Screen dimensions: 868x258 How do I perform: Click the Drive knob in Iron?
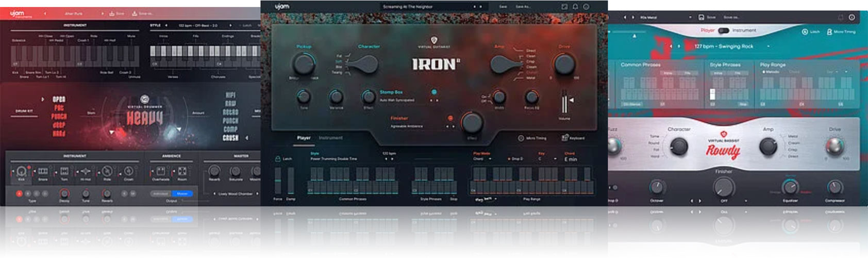(x=564, y=64)
